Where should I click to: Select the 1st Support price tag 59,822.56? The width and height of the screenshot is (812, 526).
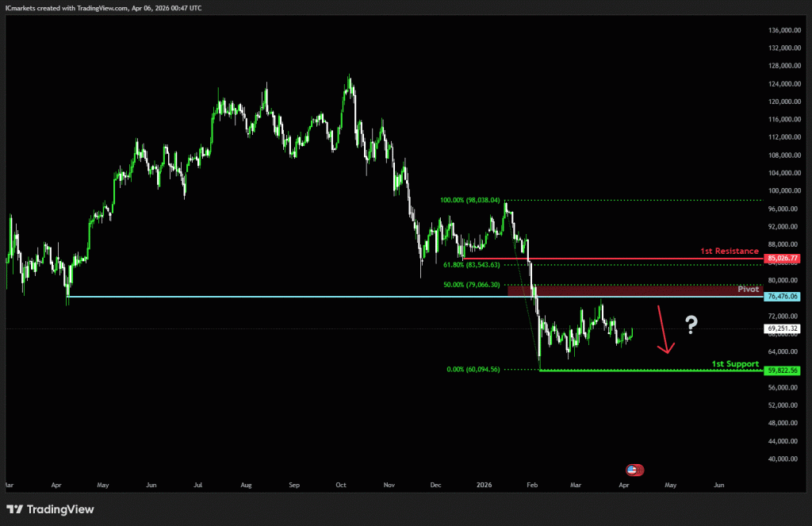782,370
